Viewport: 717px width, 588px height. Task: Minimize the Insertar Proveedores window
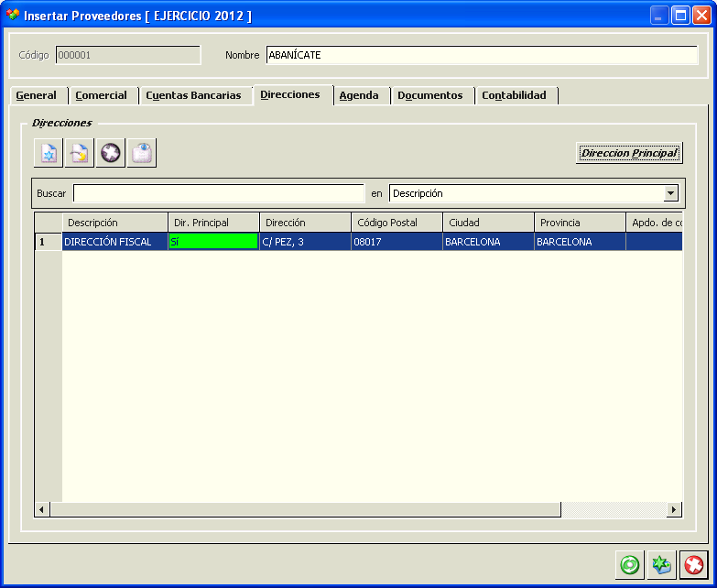pyautogui.click(x=659, y=16)
